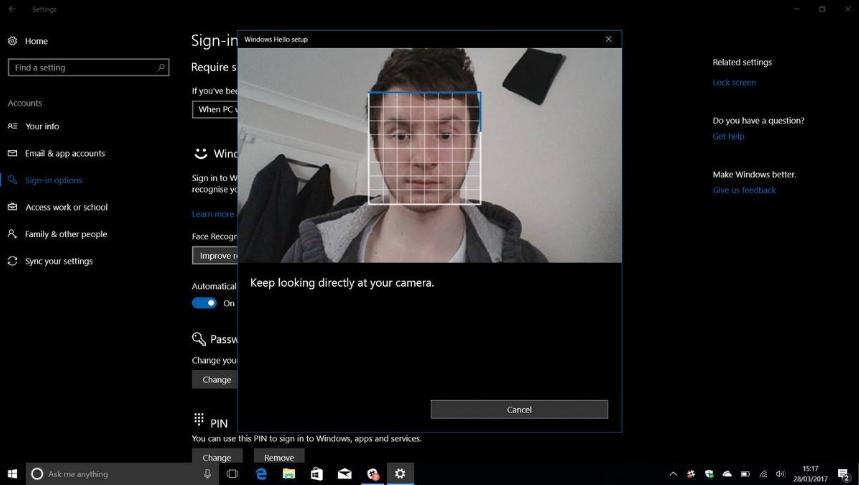Show hidden system tray icons
The height and width of the screenshot is (485, 859).
672,474
